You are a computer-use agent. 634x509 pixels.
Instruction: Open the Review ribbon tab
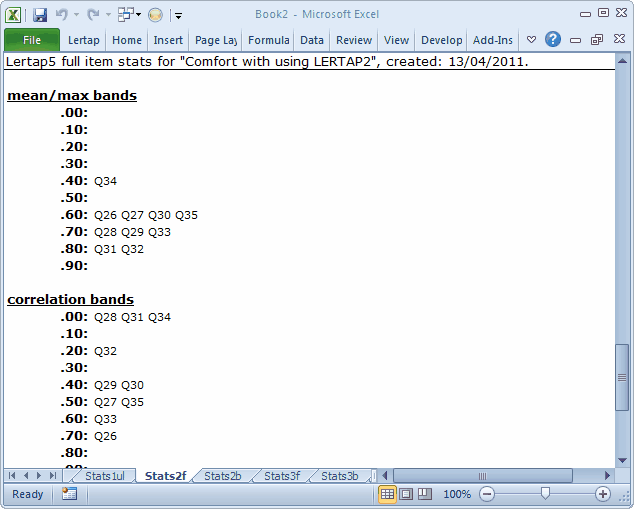[x=354, y=40]
